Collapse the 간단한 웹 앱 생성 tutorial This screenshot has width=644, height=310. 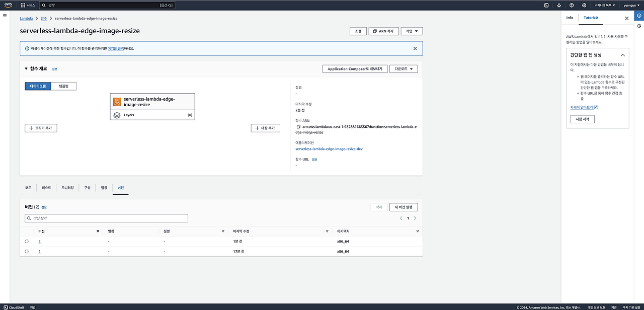point(622,55)
